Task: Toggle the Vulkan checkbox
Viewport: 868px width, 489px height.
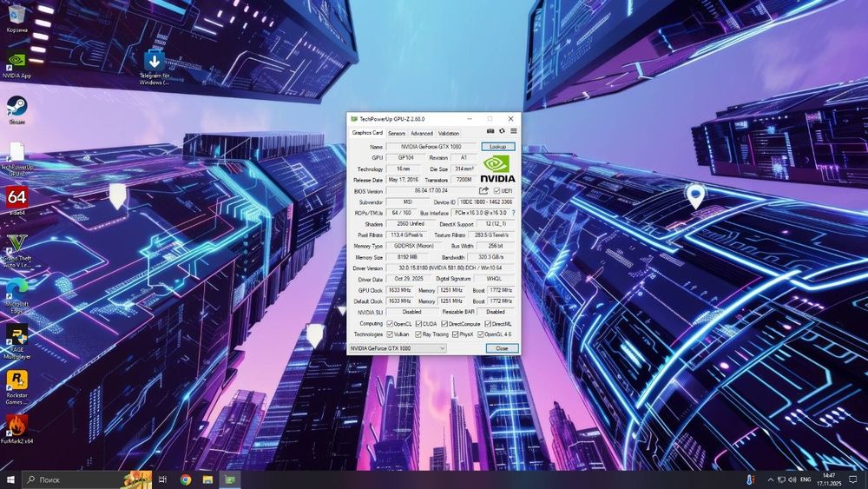Action: [x=390, y=334]
